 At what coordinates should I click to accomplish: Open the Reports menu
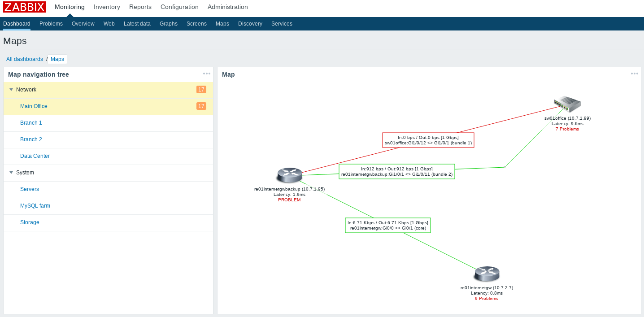coord(140,7)
